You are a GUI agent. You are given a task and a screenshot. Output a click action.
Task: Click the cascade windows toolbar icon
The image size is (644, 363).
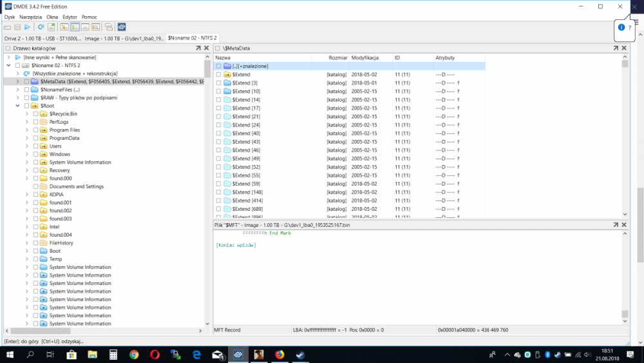pos(108,27)
